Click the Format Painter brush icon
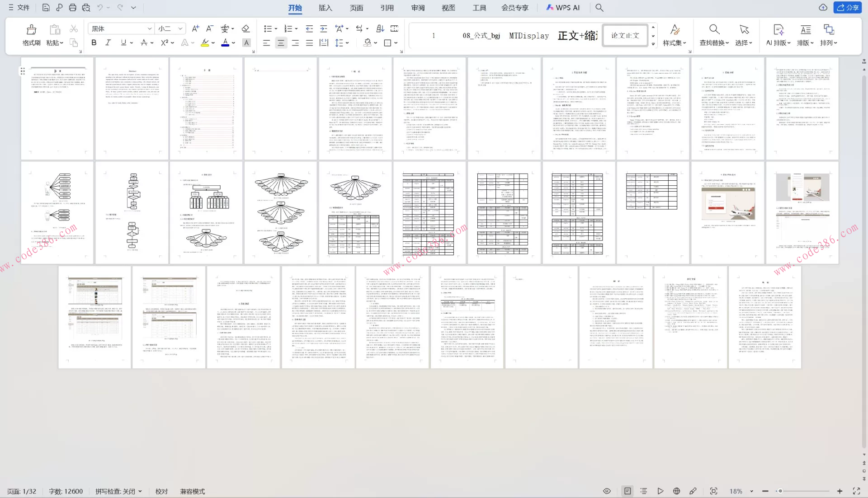Screen dimensions: 868x498 click(x=31, y=30)
